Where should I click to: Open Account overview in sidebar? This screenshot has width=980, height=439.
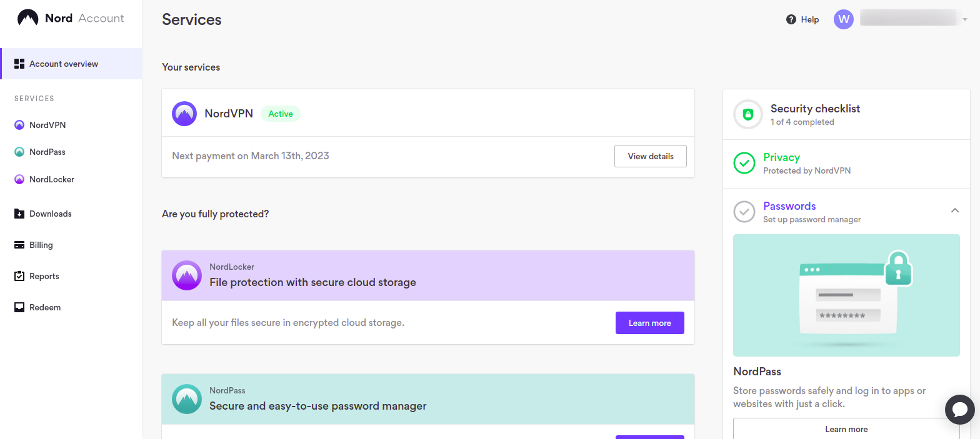point(71,64)
